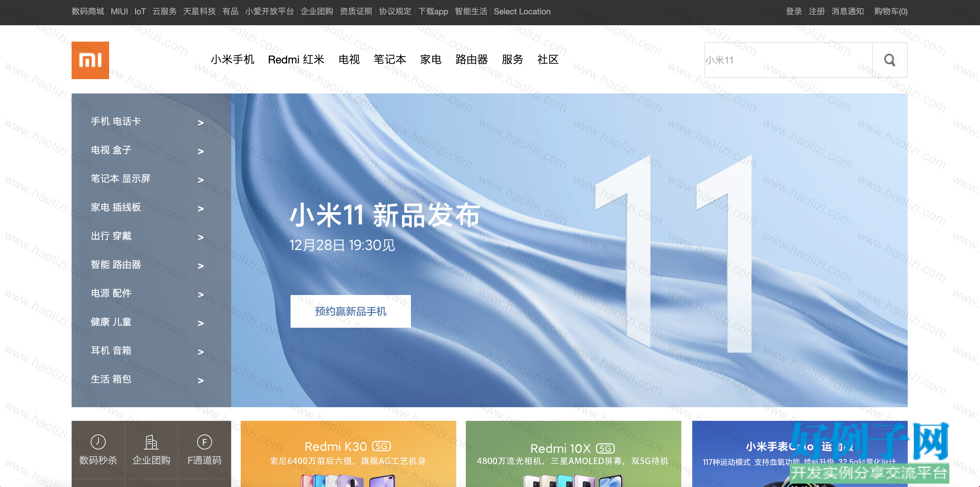Click the 企业团购 building icon
Viewport: 980px width, 487px height.
[x=151, y=442]
